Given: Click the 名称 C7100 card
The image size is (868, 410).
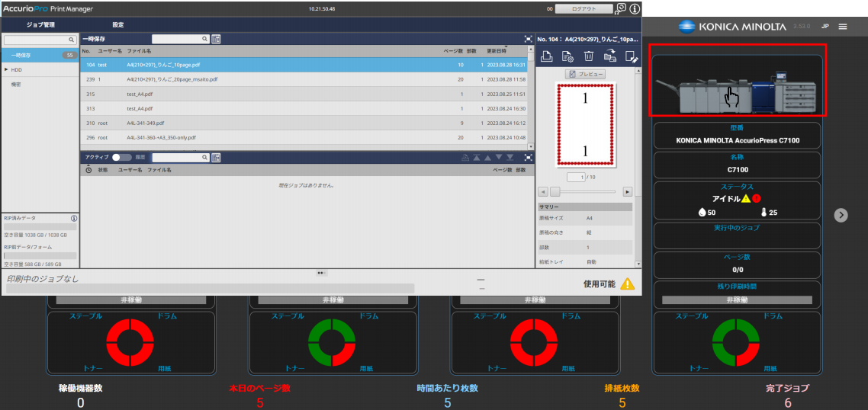Looking at the screenshot, I should [738, 165].
